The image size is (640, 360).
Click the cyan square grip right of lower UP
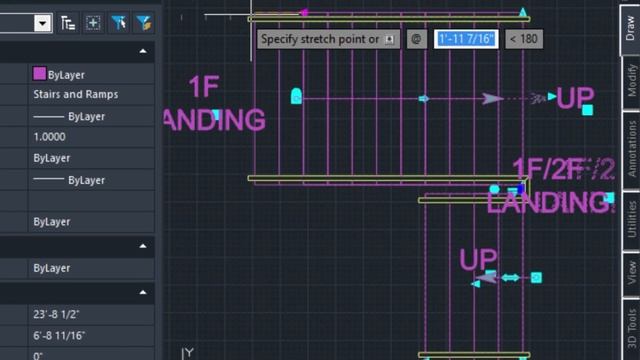[x=536, y=278]
